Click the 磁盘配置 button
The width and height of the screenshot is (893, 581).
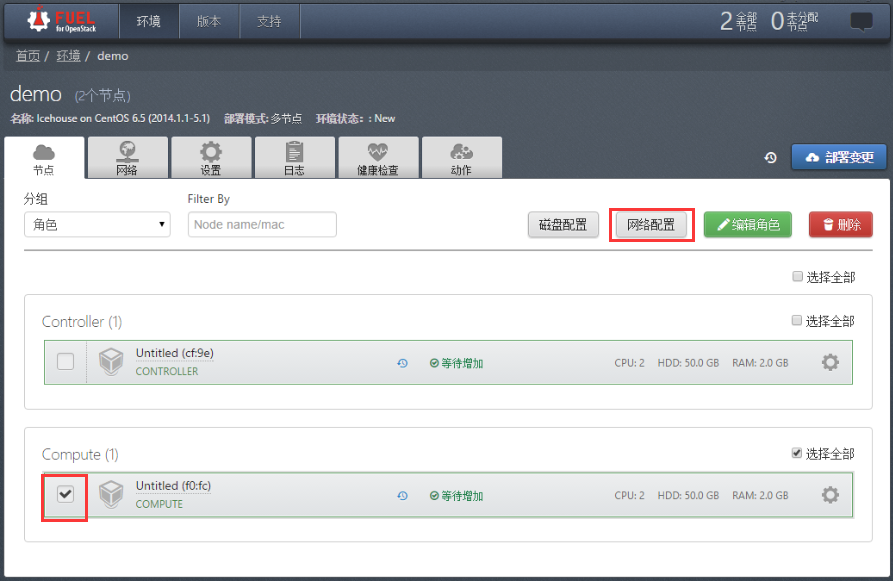point(563,224)
